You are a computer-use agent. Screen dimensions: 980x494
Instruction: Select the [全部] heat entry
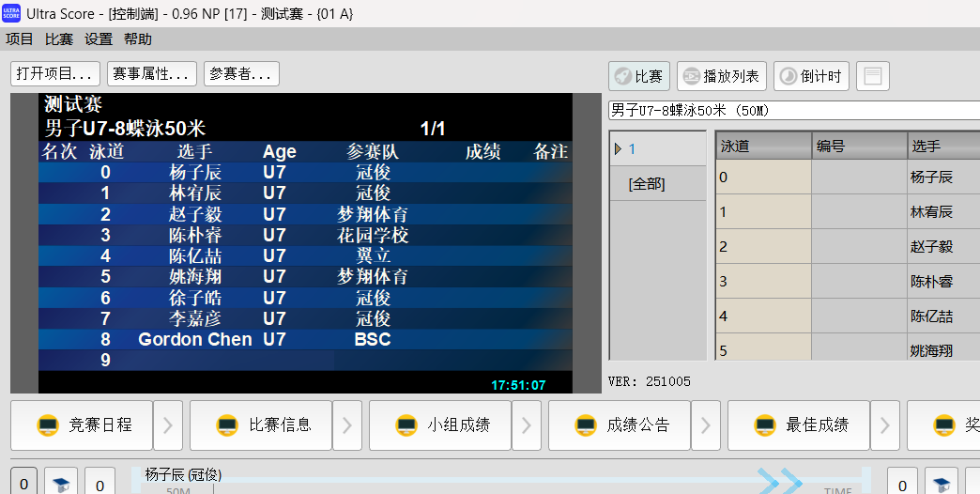click(646, 184)
